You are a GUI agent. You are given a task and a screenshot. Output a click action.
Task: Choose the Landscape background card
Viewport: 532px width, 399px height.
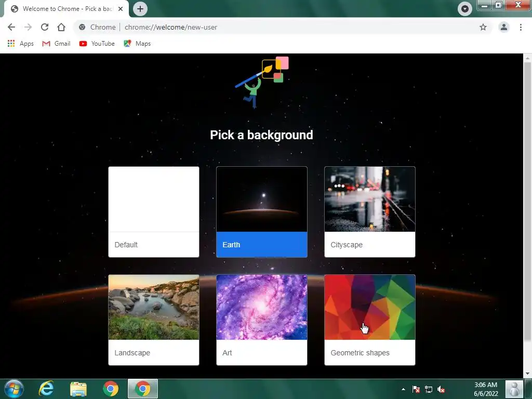point(154,320)
